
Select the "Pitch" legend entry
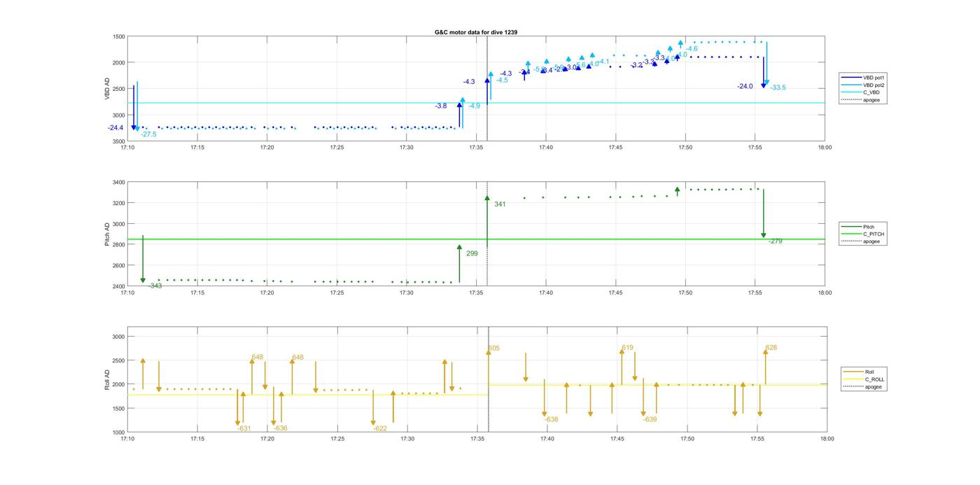(x=857, y=227)
